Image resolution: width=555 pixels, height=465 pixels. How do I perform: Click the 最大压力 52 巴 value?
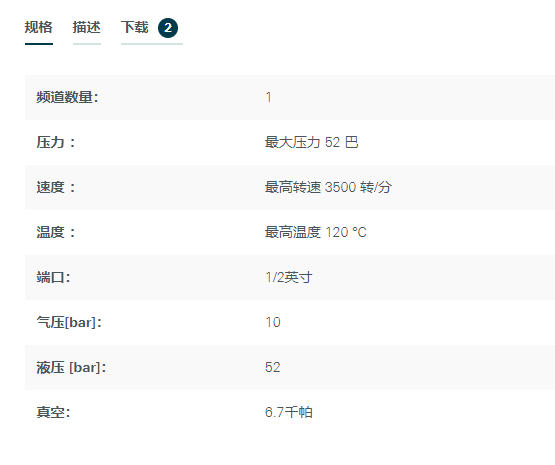[x=311, y=142]
